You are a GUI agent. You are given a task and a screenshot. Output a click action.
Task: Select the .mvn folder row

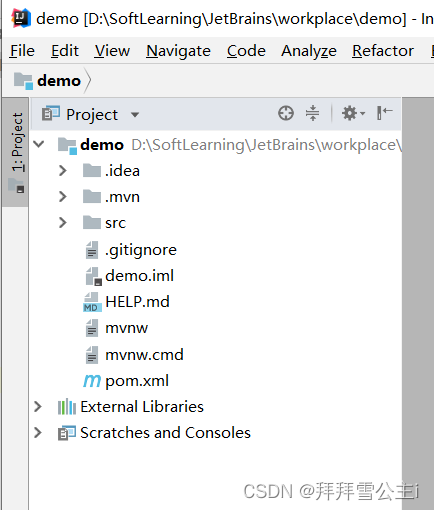pyautogui.click(x=215, y=197)
